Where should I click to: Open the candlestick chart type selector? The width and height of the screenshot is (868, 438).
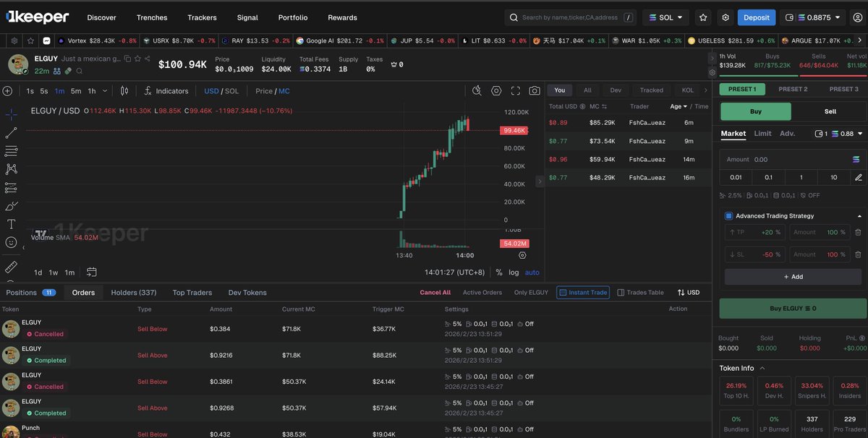pyautogui.click(x=124, y=91)
